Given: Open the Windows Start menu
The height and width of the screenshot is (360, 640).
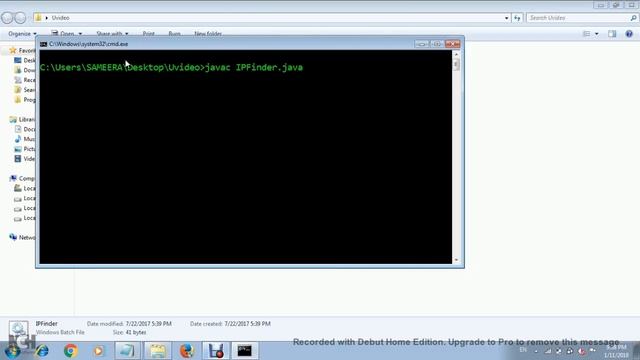Looking at the screenshot, I should (12, 351).
